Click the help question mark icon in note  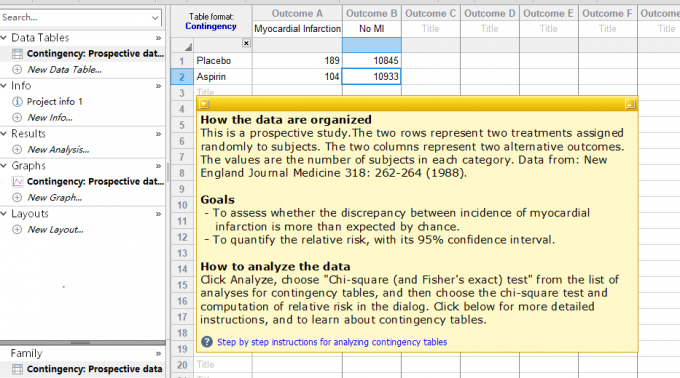click(207, 342)
